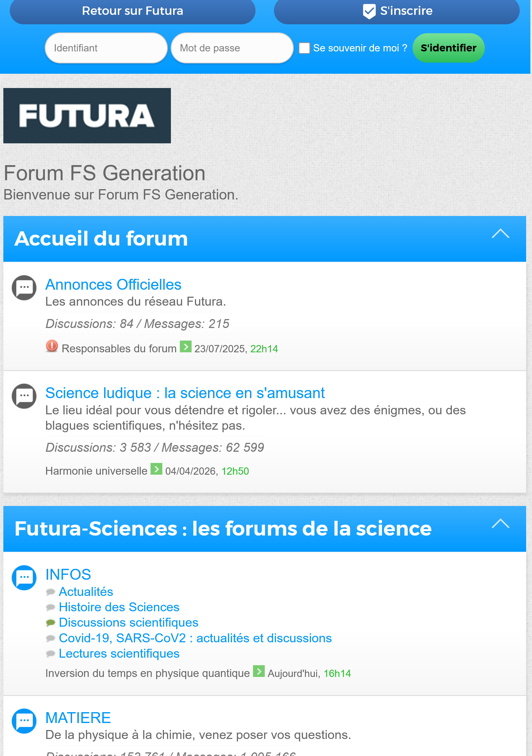Screen dimensions: 532x756
Task: Click the MATIERE forum bubble icon
Action: coord(24,721)
